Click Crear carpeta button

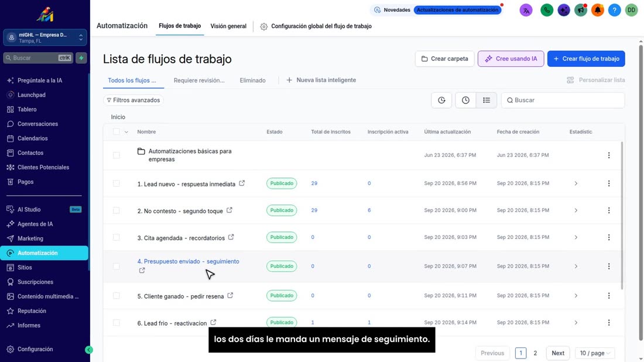pos(444,59)
